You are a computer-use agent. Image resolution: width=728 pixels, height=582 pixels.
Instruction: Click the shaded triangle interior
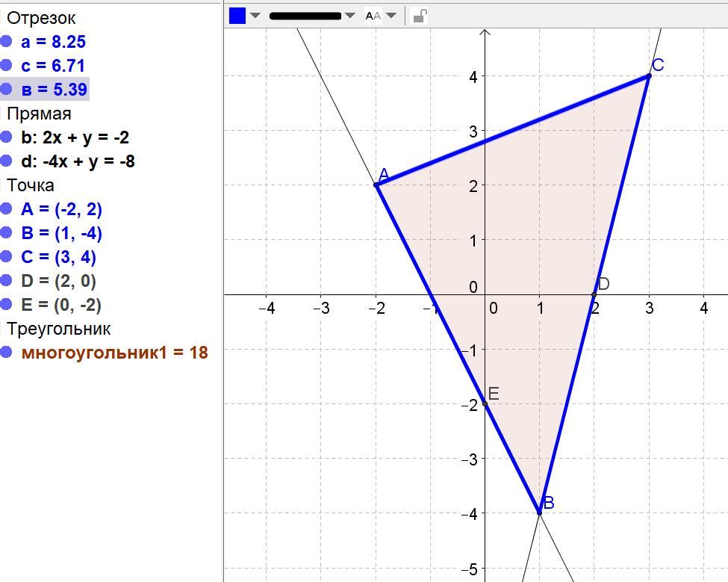[x=521, y=258]
